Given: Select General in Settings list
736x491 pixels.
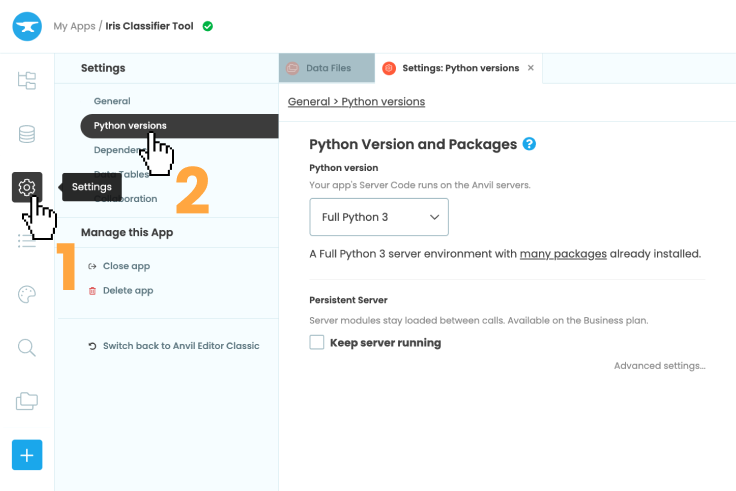Looking at the screenshot, I should click(112, 101).
